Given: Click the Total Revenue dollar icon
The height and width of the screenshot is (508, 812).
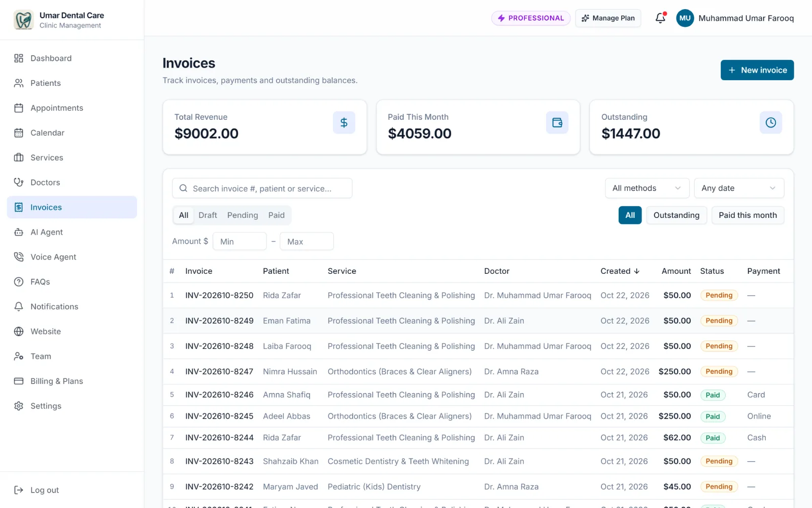Looking at the screenshot, I should (344, 122).
